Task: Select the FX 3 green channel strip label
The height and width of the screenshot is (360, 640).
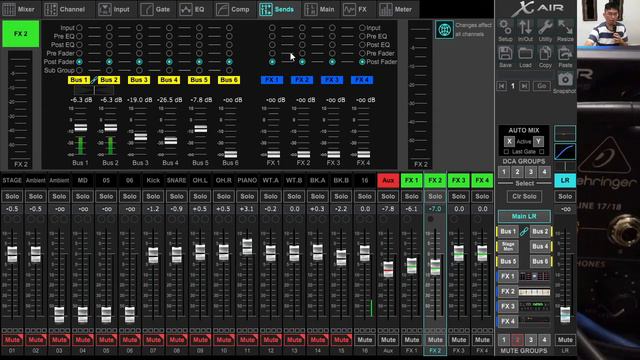Action: (458, 180)
